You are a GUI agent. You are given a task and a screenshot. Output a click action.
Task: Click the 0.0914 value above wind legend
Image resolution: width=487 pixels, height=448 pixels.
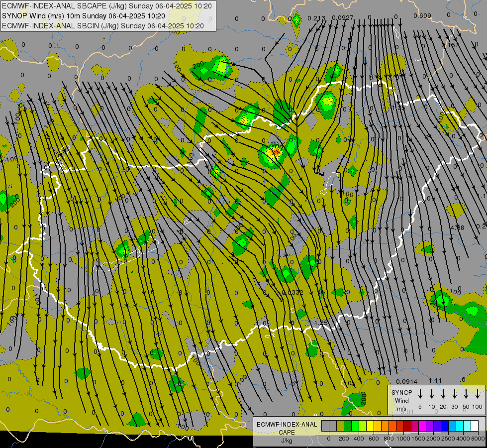[x=406, y=382]
